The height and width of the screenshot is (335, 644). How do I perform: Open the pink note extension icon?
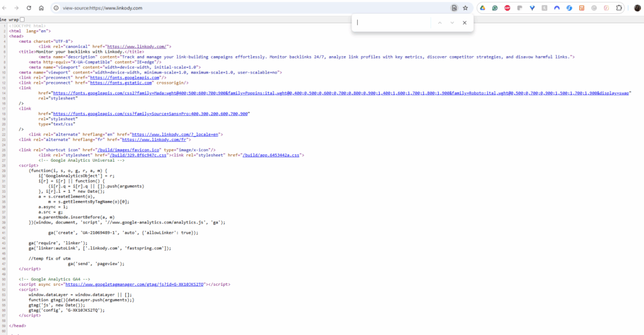tap(606, 8)
